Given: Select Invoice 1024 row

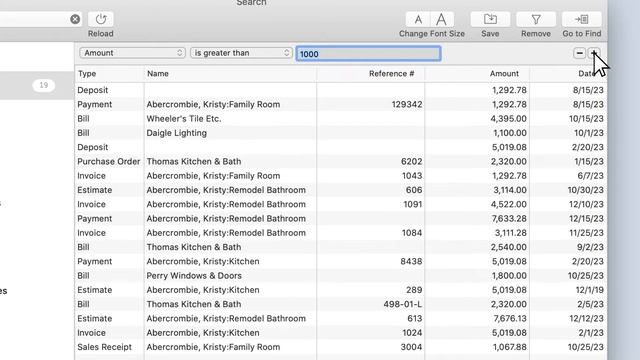Looking at the screenshot, I should 341,333.
